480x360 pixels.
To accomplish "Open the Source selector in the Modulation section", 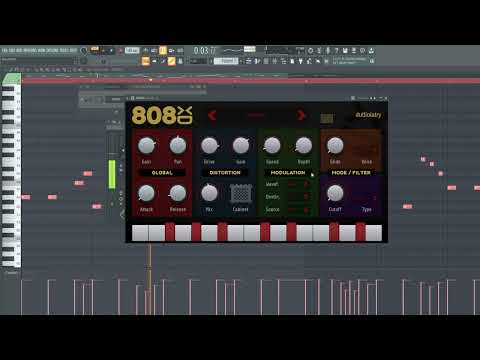I will [x=298, y=209].
